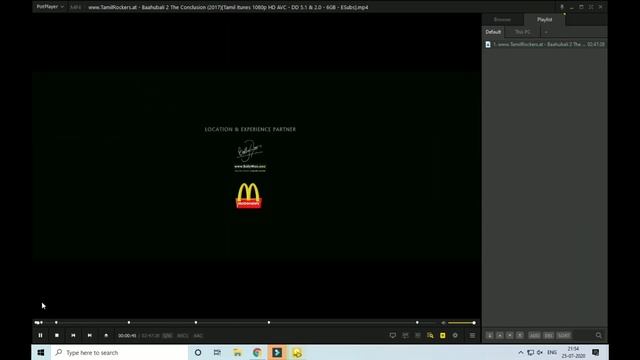
Task: Adjust the volume slider
Action: pyautogui.click(x=462, y=323)
